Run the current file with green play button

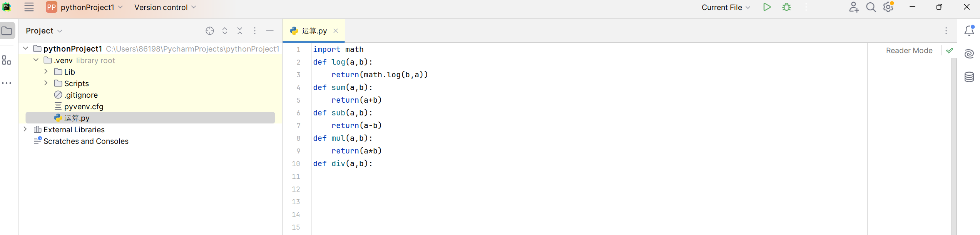(x=767, y=7)
